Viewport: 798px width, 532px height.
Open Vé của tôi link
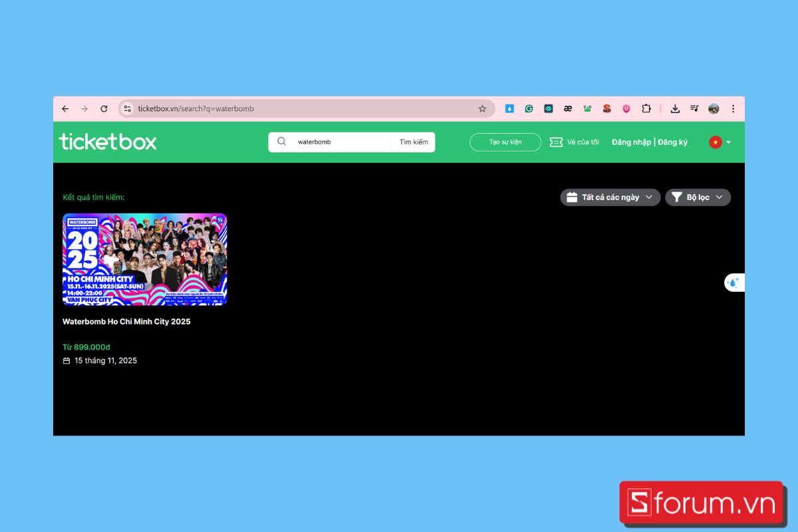(583, 142)
